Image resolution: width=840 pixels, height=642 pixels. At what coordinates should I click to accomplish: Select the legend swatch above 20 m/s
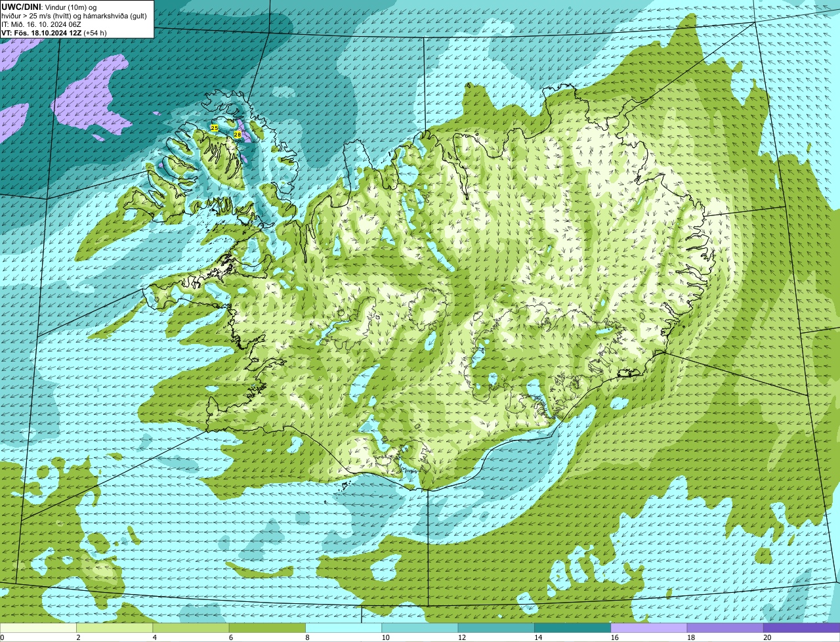(802, 628)
